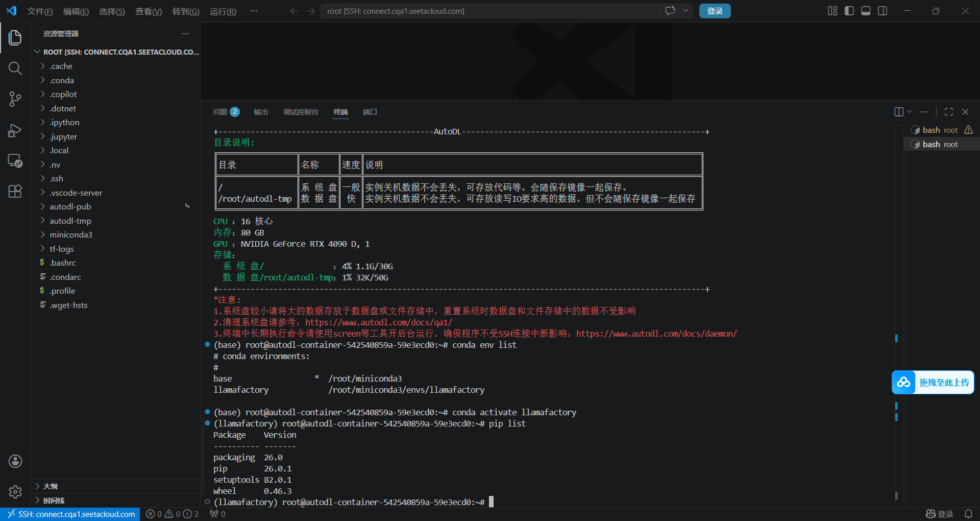Image resolution: width=980 pixels, height=521 pixels.
Task: Open the Manage gear icon
Action: pyautogui.click(x=15, y=492)
